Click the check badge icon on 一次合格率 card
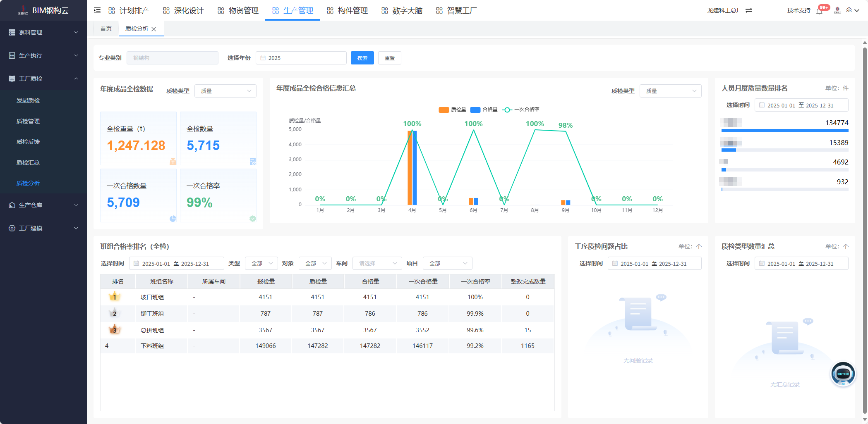The image size is (868, 424). click(253, 219)
